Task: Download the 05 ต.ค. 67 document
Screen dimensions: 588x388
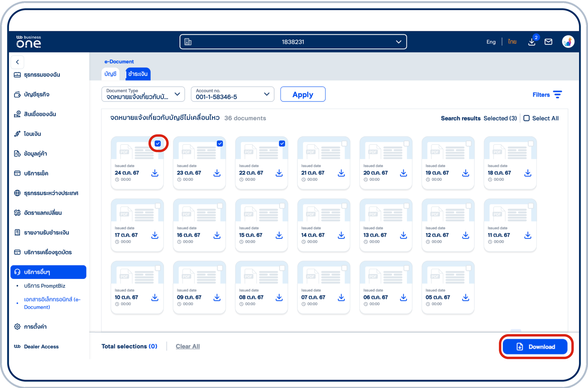Action: tap(465, 298)
